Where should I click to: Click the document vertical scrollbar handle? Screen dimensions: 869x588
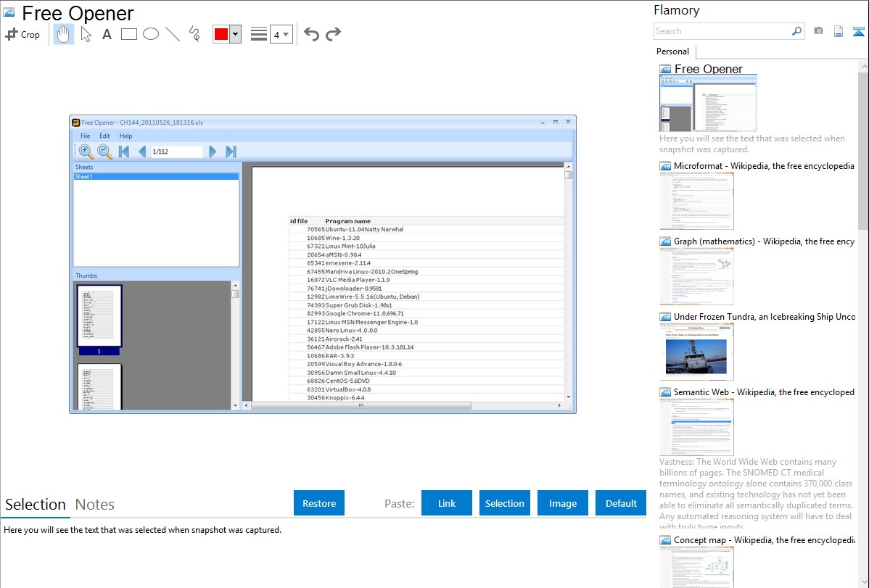[568, 175]
